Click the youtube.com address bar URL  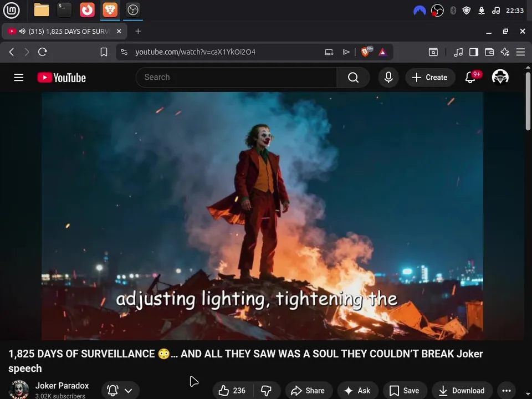(195, 52)
